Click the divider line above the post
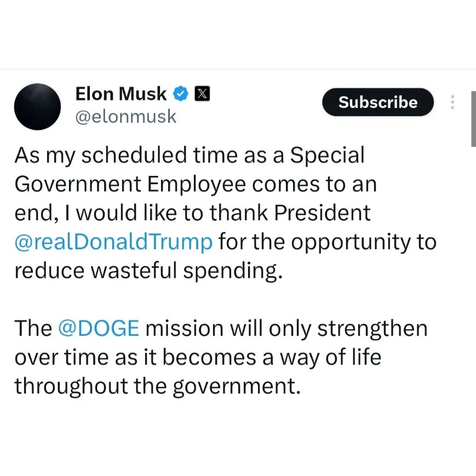The image size is (476, 476). (238, 69)
